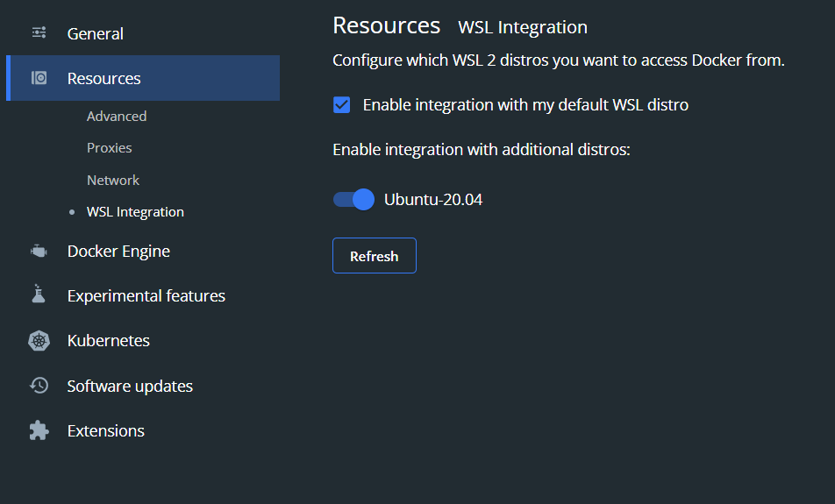Image resolution: width=835 pixels, height=504 pixels.
Task: Toggle off the Ubuntu-20.04 integration switch
Action: [x=353, y=200]
